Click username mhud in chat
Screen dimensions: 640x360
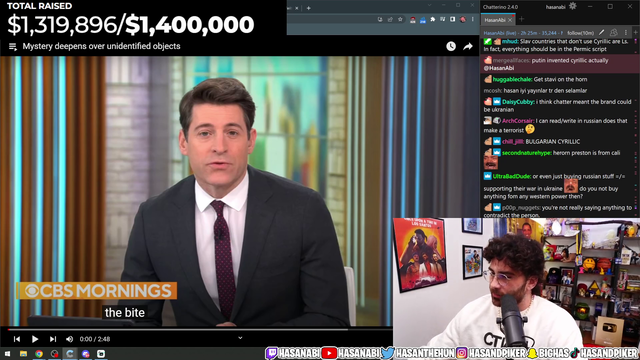point(510,41)
